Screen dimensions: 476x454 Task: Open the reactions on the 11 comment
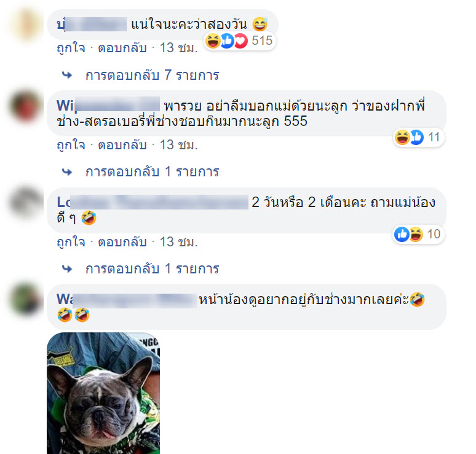click(x=418, y=138)
